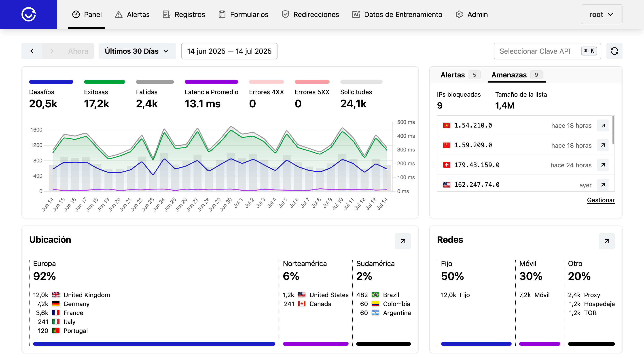
Task: Open details arrow for IP 179.43.159.0
Action: (603, 165)
